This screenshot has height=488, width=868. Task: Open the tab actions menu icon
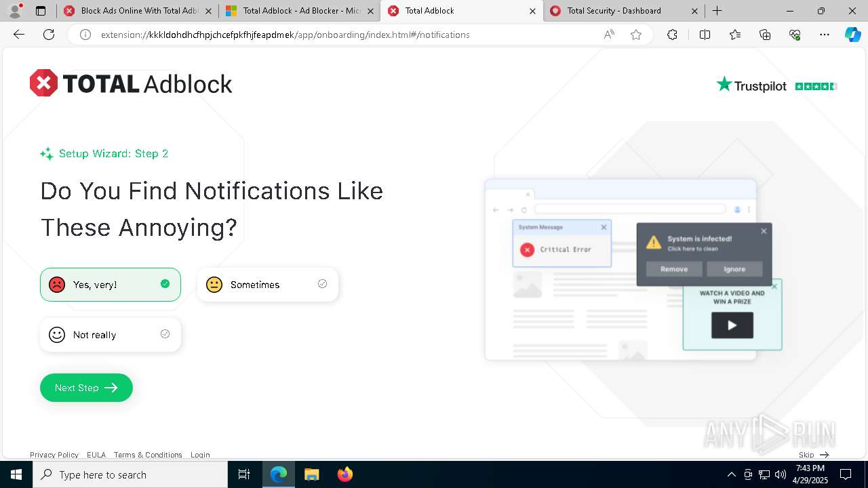tap(41, 11)
